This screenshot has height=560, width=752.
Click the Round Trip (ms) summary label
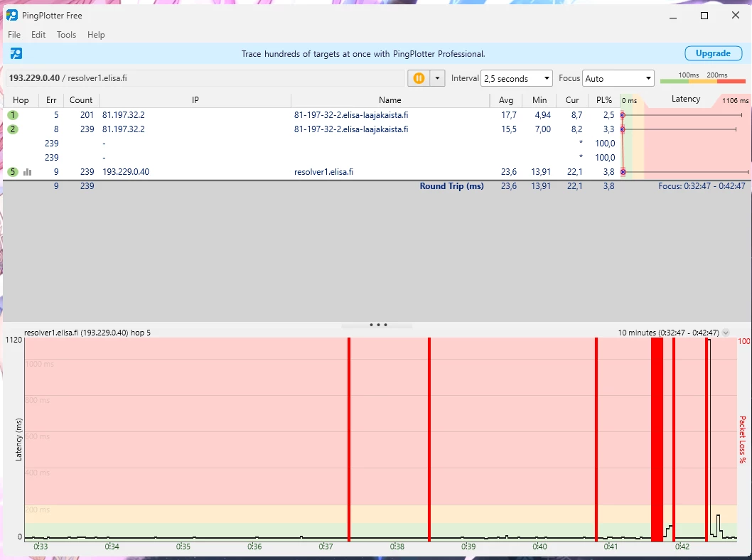pyautogui.click(x=452, y=186)
